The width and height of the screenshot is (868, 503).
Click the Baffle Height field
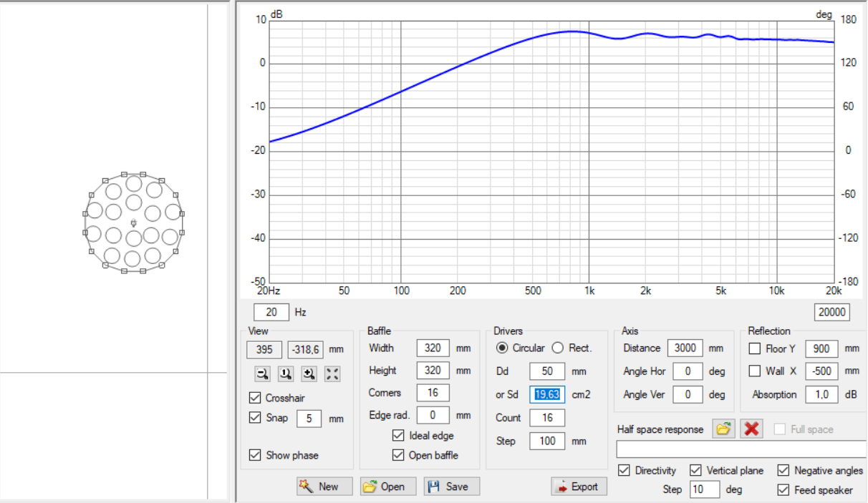[x=433, y=371]
